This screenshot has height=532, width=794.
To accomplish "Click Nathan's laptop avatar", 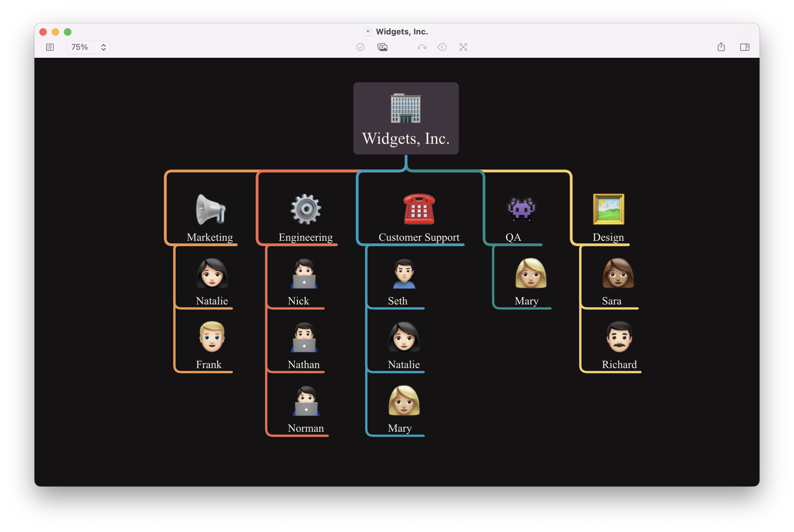I will [x=304, y=337].
